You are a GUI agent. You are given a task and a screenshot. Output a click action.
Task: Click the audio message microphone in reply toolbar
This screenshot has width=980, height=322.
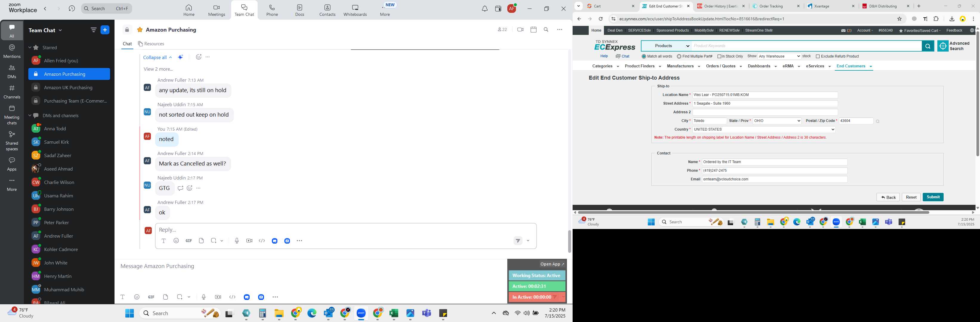pyautogui.click(x=237, y=241)
